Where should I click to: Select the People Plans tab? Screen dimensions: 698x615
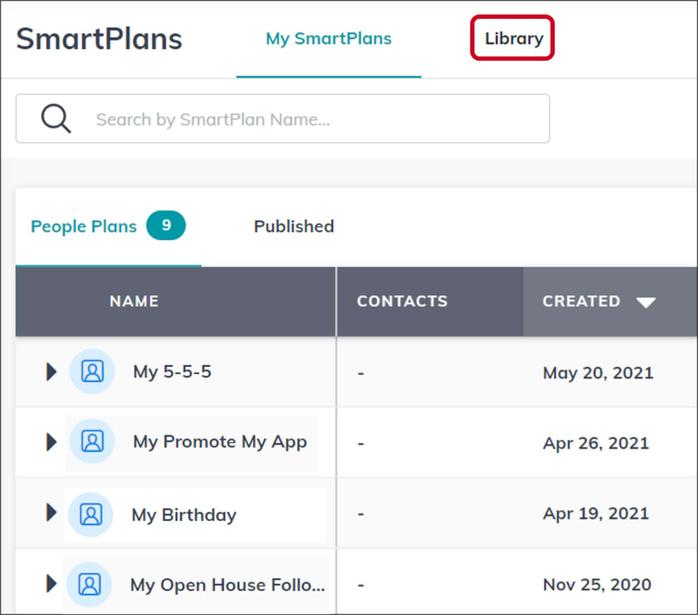coord(84,226)
